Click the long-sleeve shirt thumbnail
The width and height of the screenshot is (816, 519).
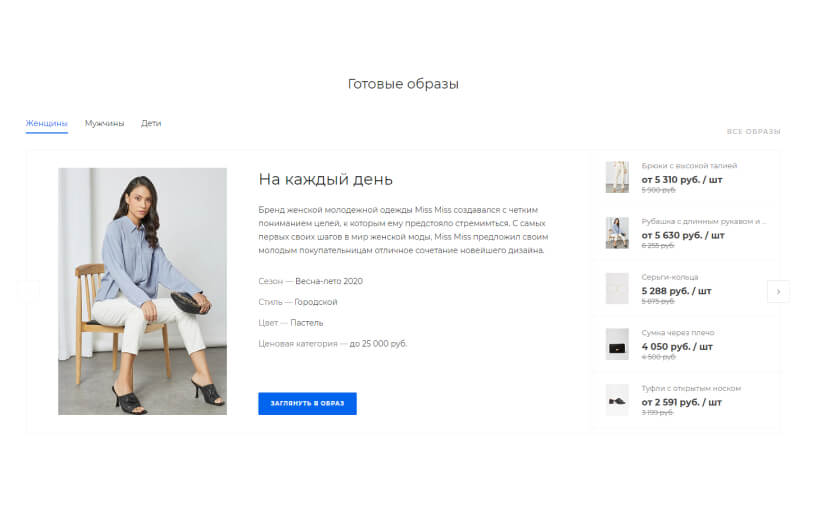point(617,233)
